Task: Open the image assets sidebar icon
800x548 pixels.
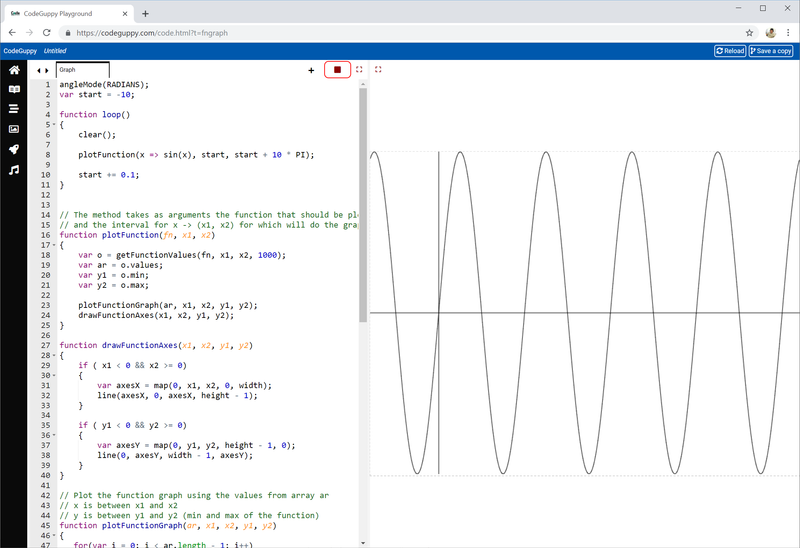Action: pos(14,129)
